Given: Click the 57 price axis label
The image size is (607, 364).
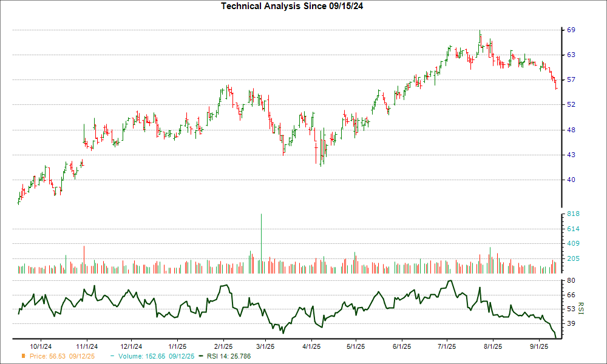Looking at the screenshot, I should pos(571,79).
